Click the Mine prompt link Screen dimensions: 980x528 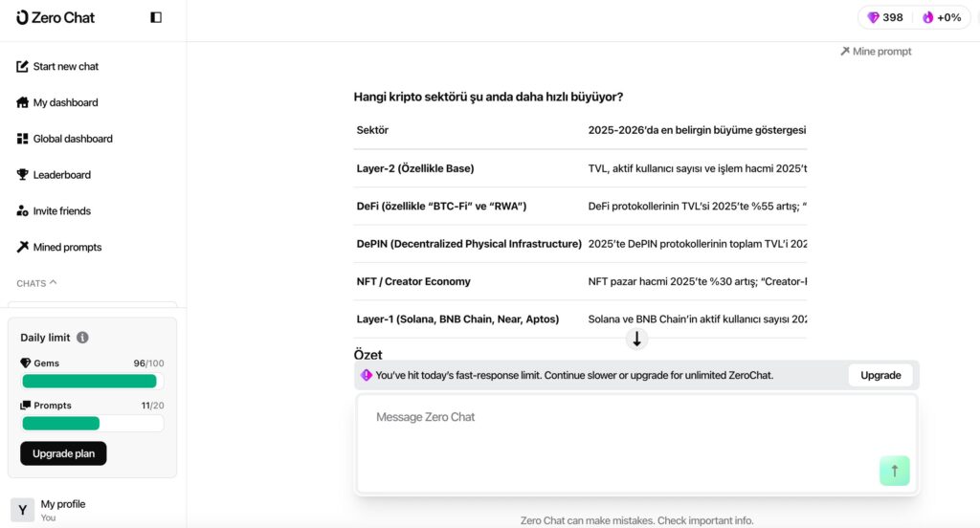tap(876, 52)
